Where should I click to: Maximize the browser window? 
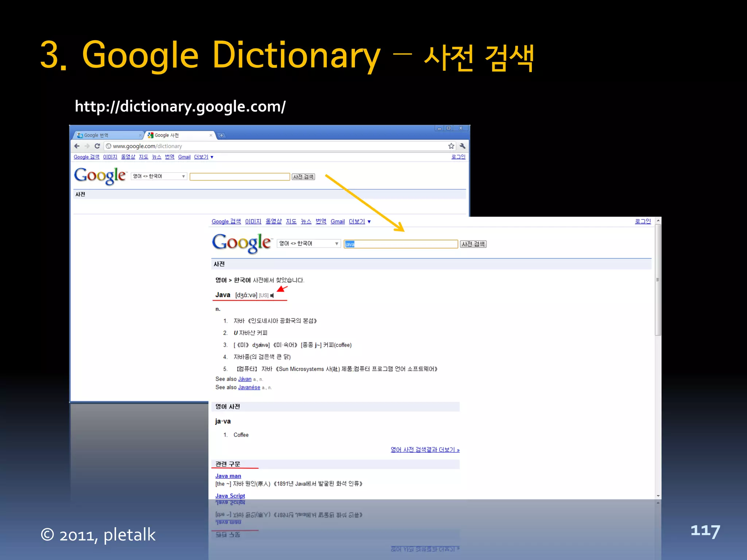[x=449, y=128]
